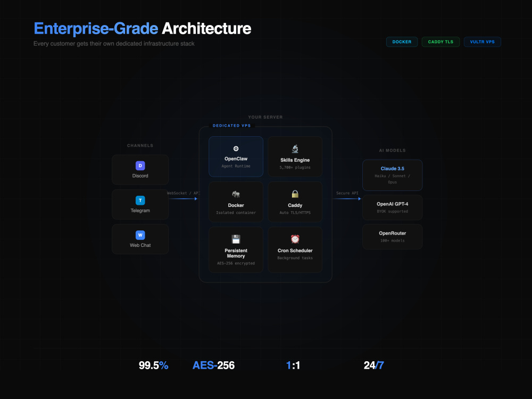Click the 'DEDICATED VPS' label
This screenshot has height=399, width=532.
[232, 126]
